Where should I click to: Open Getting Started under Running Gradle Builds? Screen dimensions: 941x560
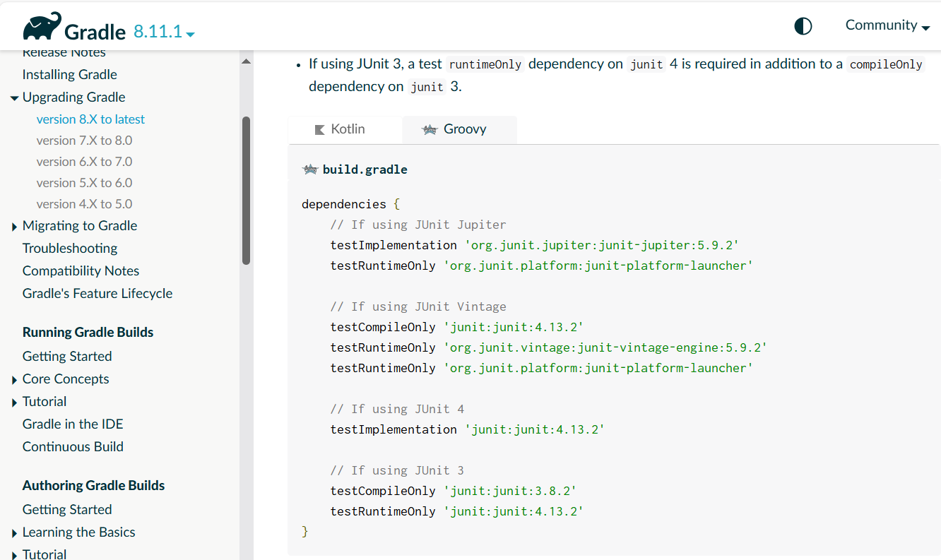click(67, 356)
